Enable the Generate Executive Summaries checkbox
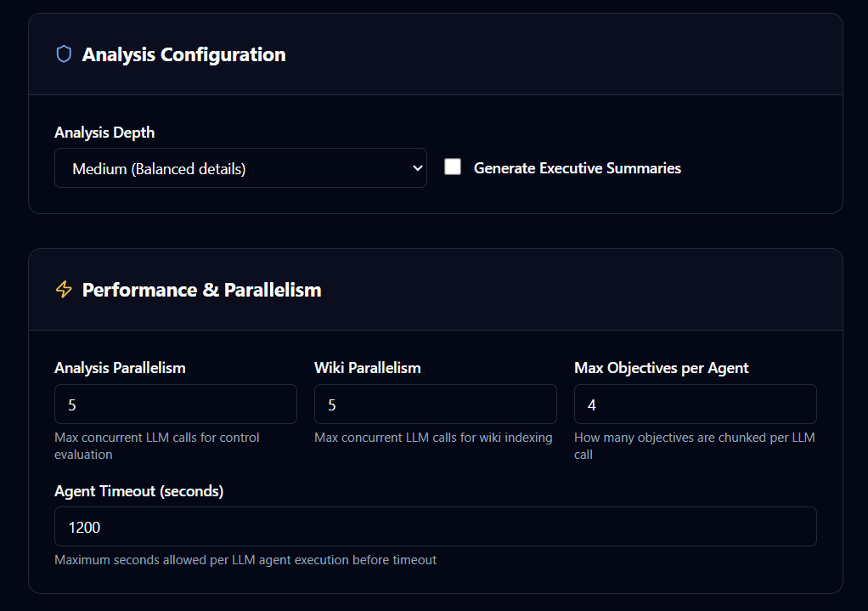Viewport: 868px width, 611px height. 453,167
